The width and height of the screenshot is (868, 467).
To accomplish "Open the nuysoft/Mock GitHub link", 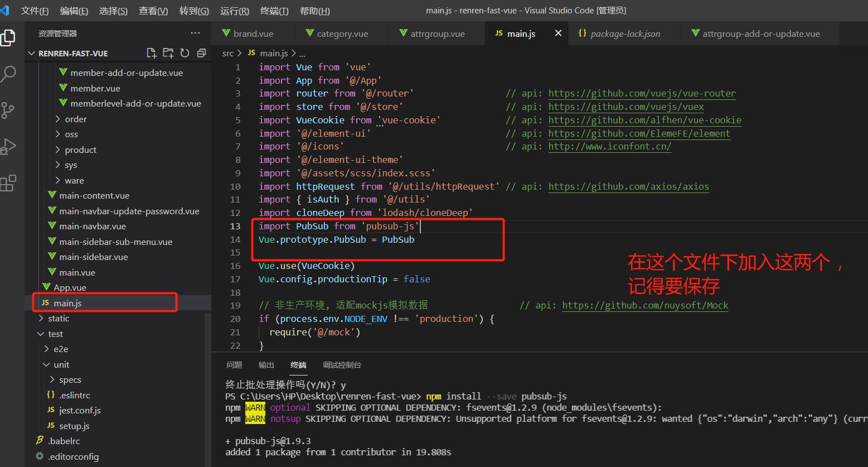I will coord(645,305).
